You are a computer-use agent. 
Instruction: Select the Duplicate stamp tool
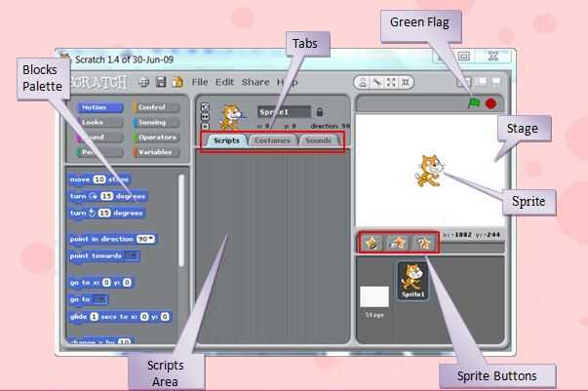coord(362,82)
